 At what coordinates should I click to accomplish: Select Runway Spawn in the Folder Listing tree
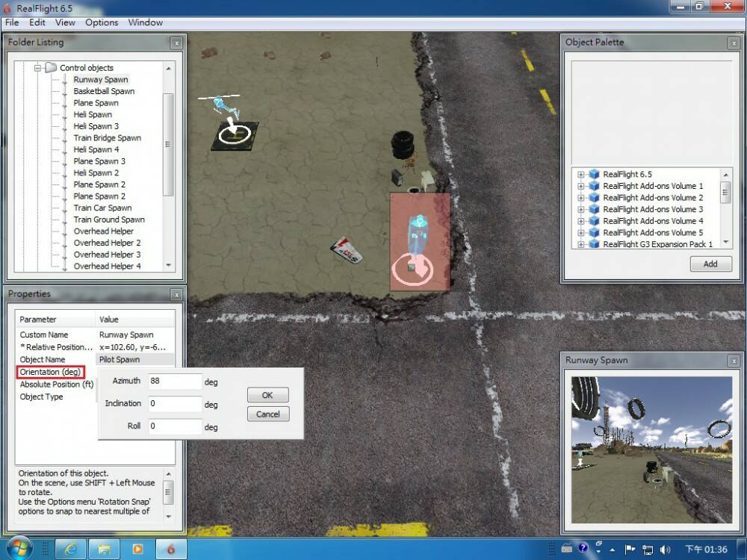coord(101,80)
